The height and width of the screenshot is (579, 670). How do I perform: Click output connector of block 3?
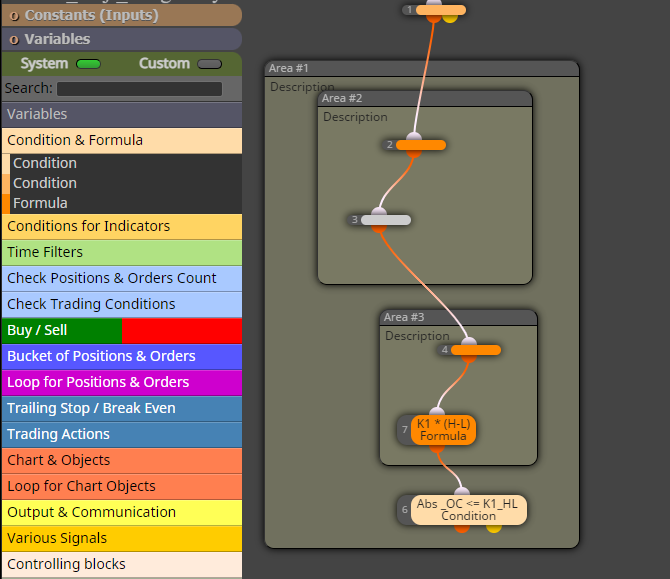pyautogui.click(x=379, y=229)
